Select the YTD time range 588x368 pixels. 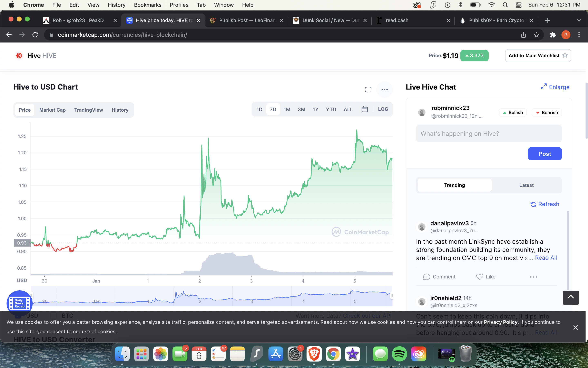[331, 109]
